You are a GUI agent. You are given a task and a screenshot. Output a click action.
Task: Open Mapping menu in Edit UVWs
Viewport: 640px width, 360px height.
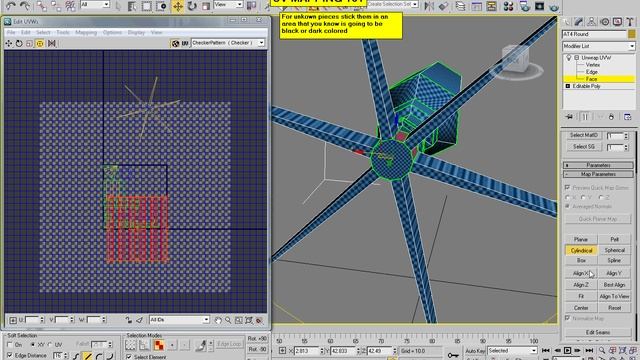86,32
